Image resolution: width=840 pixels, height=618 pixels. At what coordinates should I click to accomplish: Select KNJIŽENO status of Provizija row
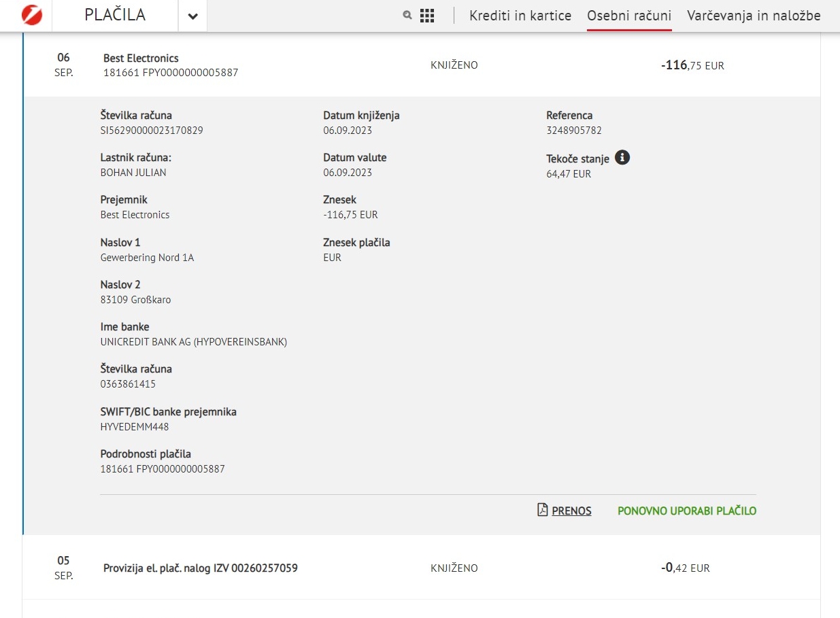[x=454, y=568]
